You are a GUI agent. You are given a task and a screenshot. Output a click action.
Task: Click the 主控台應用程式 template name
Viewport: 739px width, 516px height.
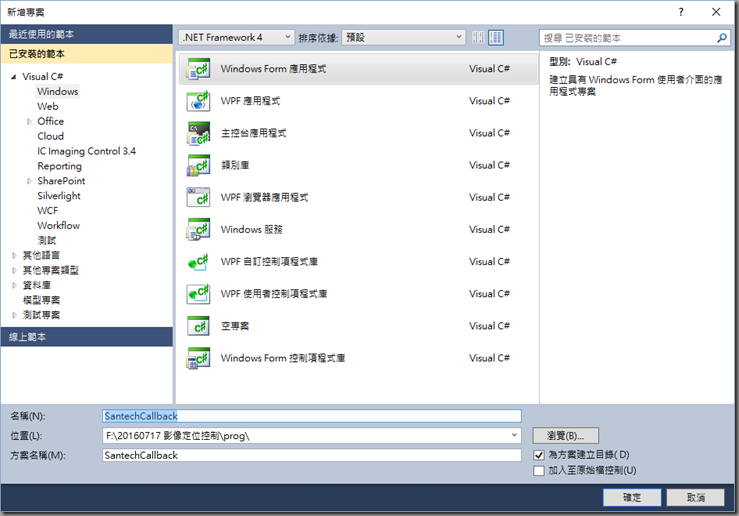pos(254,133)
